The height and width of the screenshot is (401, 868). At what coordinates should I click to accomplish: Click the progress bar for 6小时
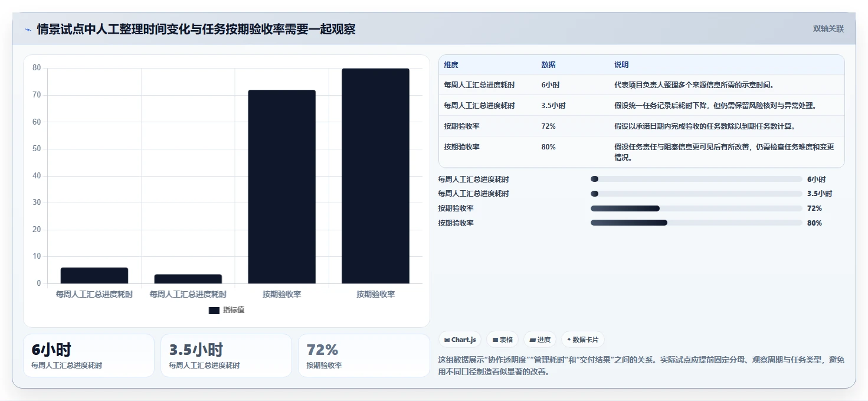point(696,179)
